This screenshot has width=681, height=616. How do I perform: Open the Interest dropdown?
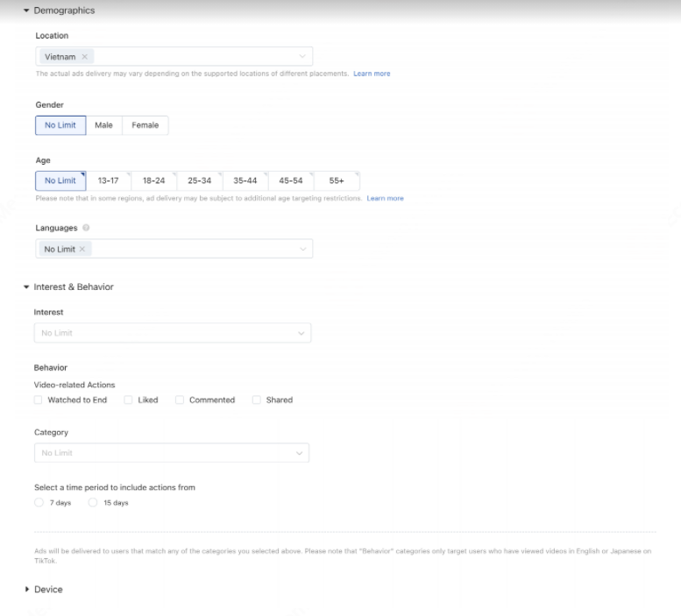[x=301, y=334]
